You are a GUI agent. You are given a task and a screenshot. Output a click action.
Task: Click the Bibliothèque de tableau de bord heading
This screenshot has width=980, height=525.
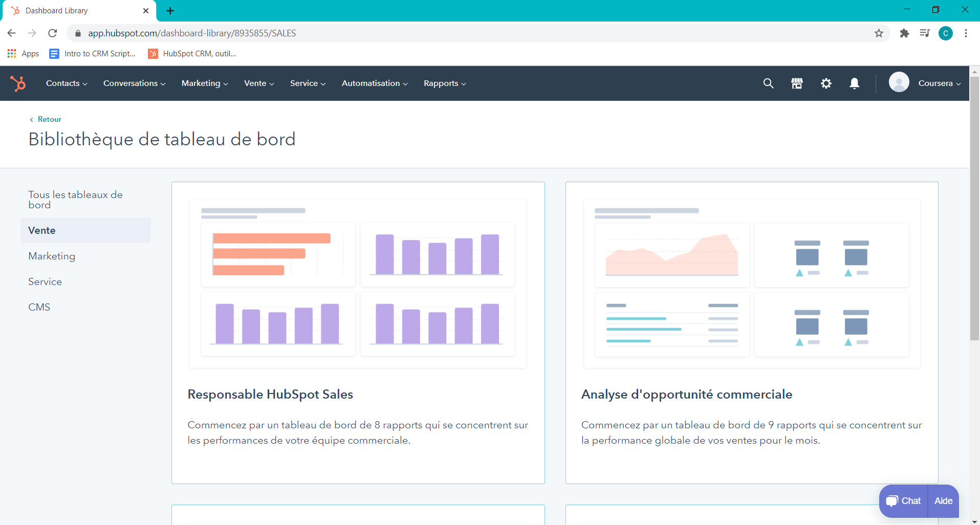click(x=162, y=139)
